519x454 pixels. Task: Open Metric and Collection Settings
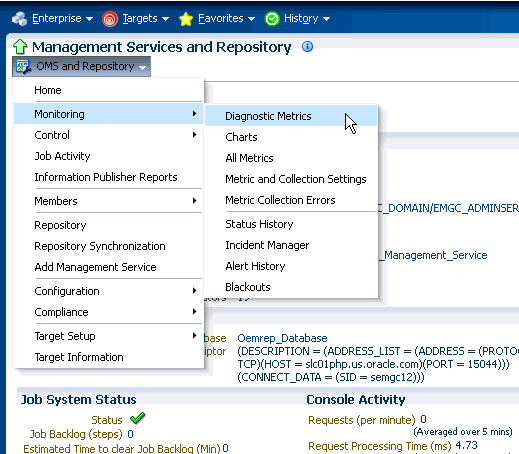point(291,179)
